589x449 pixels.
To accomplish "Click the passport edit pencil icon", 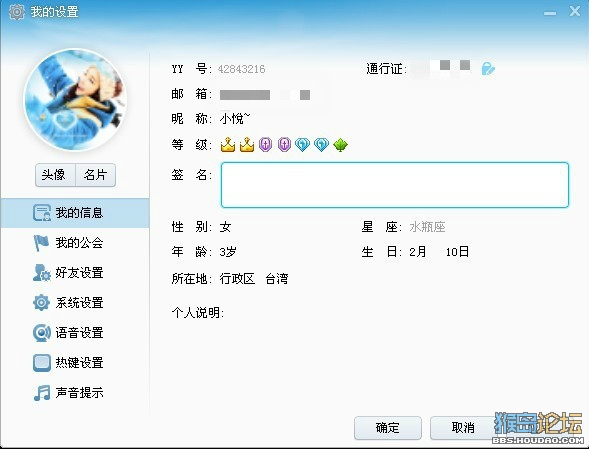I will coord(488,69).
